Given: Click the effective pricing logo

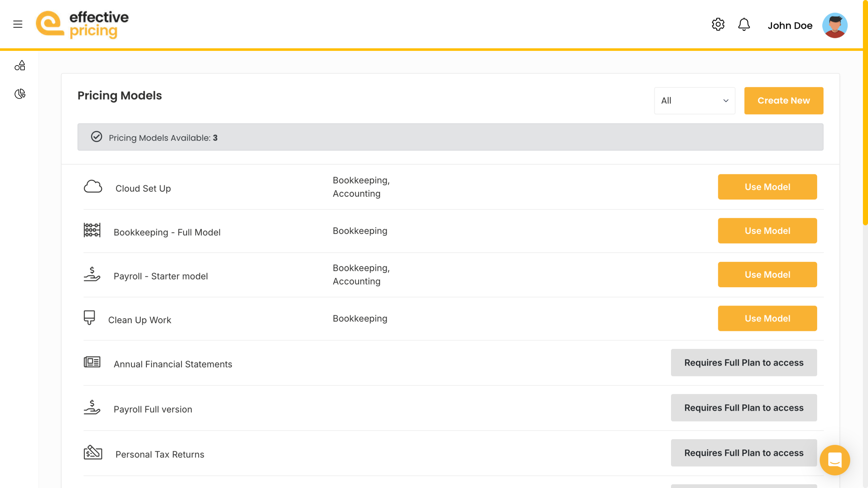Looking at the screenshot, I should [82, 24].
